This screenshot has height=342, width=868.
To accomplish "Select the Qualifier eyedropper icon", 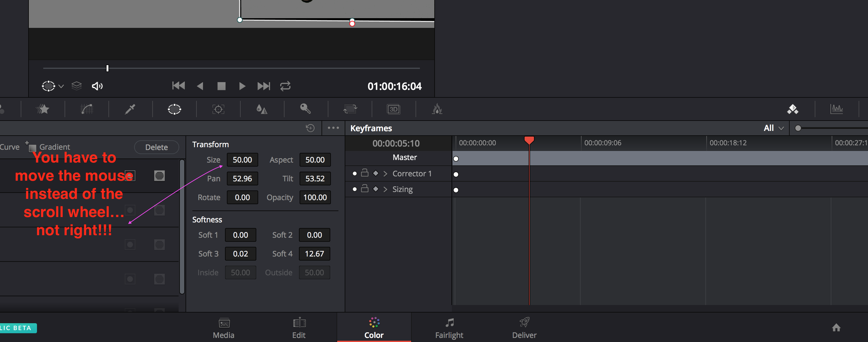I will (130, 109).
